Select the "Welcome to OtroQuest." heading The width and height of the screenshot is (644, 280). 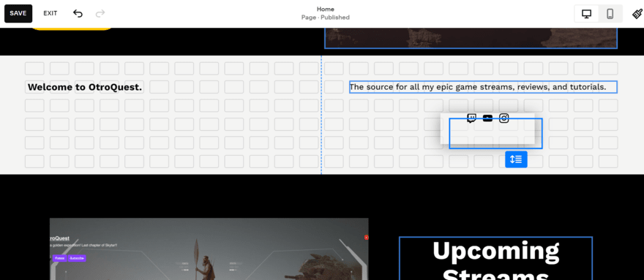click(85, 87)
